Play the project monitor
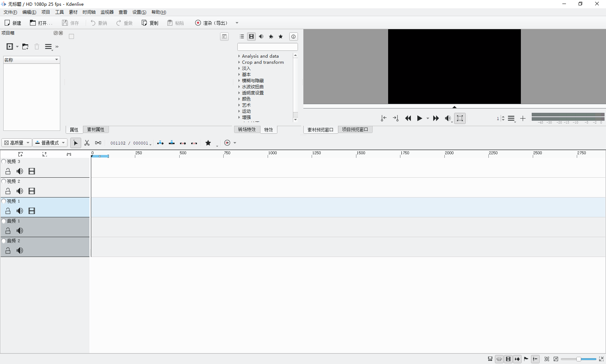 420,118
